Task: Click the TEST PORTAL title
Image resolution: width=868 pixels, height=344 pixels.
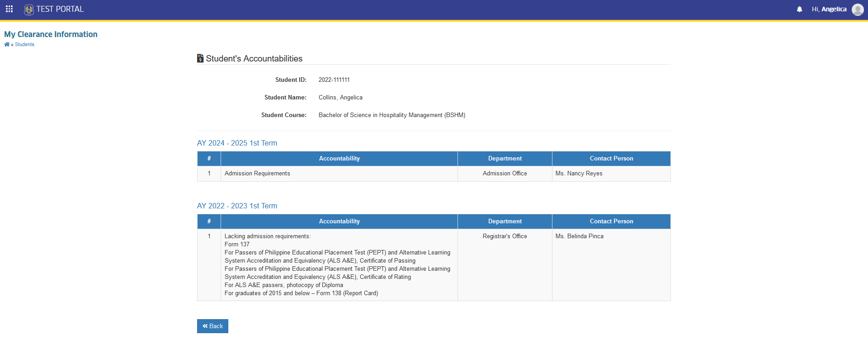Action: pyautogui.click(x=60, y=9)
